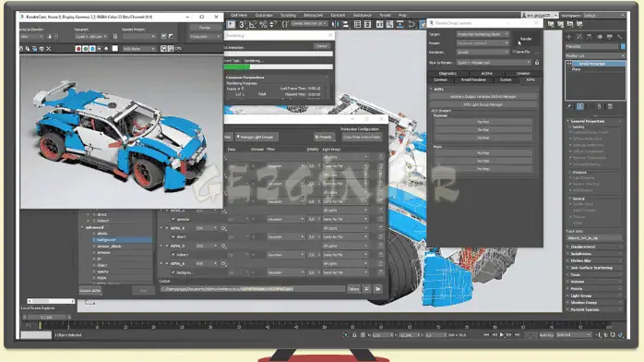Open the Scripting menu
This screenshot has width=644, height=362.
click(288, 15)
